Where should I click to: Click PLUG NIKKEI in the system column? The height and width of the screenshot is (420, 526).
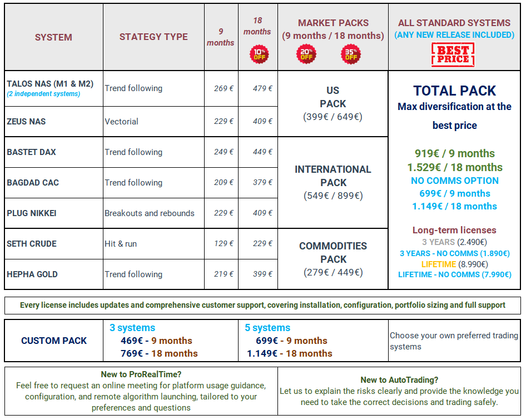pos(32,213)
